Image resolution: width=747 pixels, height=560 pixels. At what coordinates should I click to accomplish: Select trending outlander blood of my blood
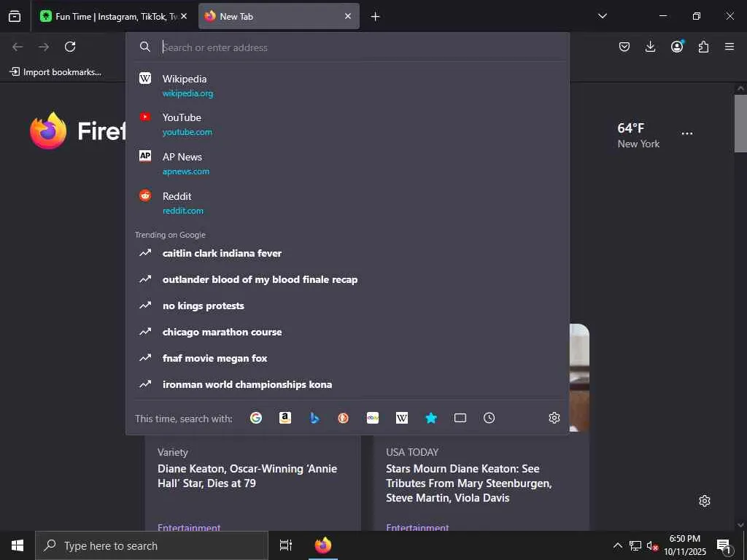[x=348, y=279]
